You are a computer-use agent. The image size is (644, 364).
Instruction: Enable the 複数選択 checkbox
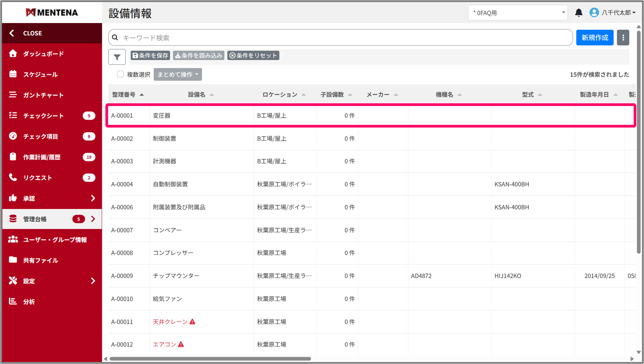point(120,74)
